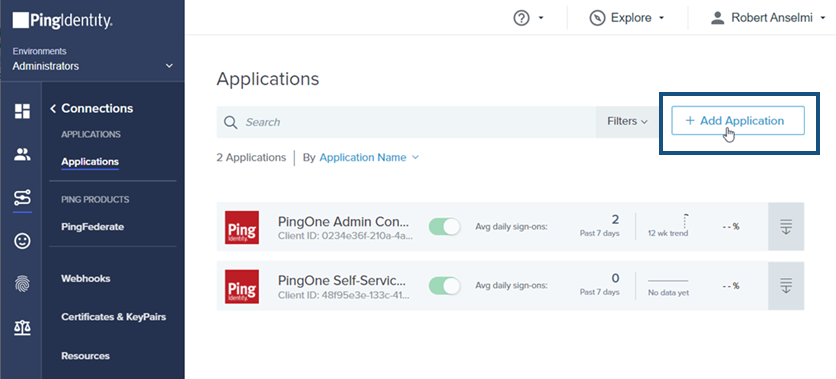Open Webhooks in the sidebar menu
The image size is (836, 379).
86,279
